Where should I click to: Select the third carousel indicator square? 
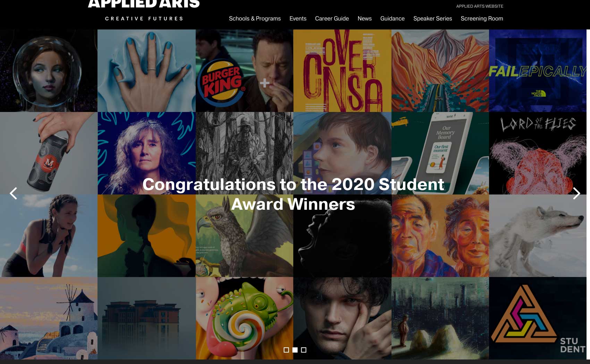(304, 350)
